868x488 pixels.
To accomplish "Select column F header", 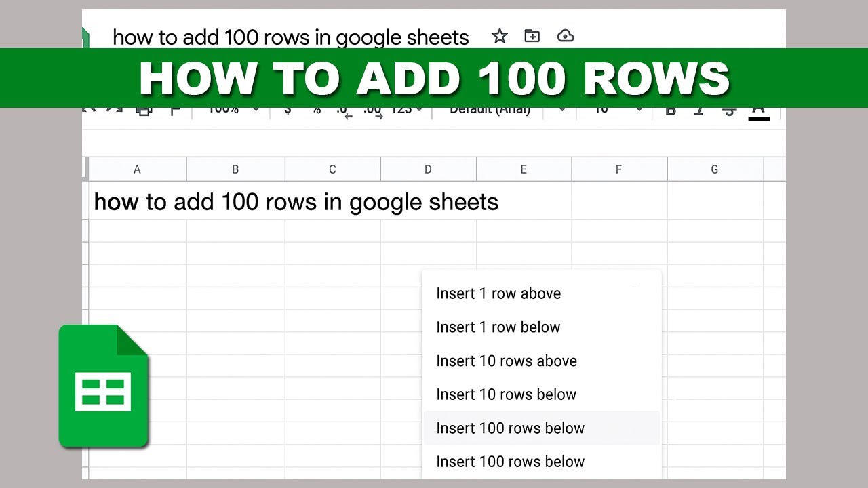I will coord(619,169).
